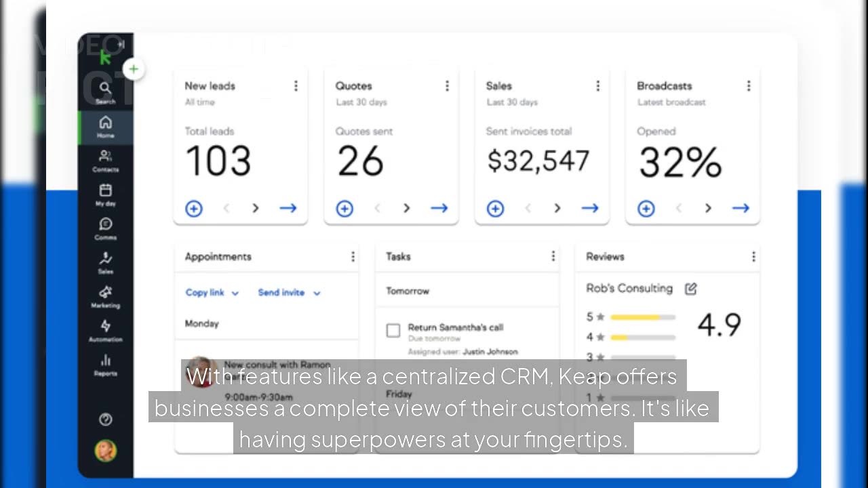The height and width of the screenshot is (488, 868).
Task: Go to Quotes via blue arrow
Action: click(439, 208)
